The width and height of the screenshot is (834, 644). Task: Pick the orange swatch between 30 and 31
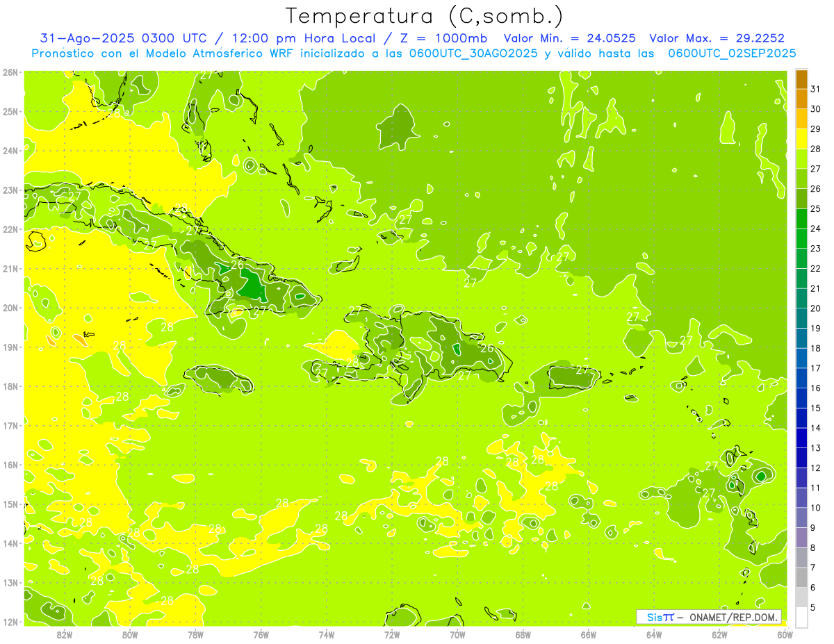point(801,99)
